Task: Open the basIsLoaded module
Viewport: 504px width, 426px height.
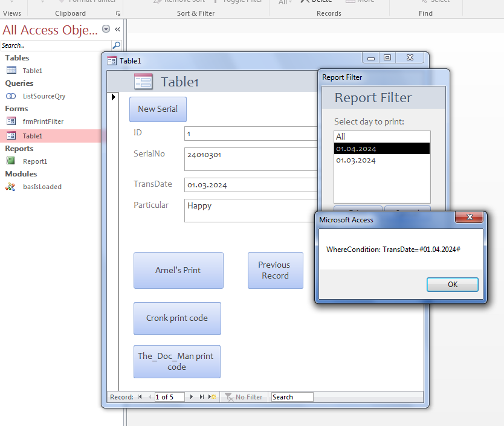Action: 42,187
